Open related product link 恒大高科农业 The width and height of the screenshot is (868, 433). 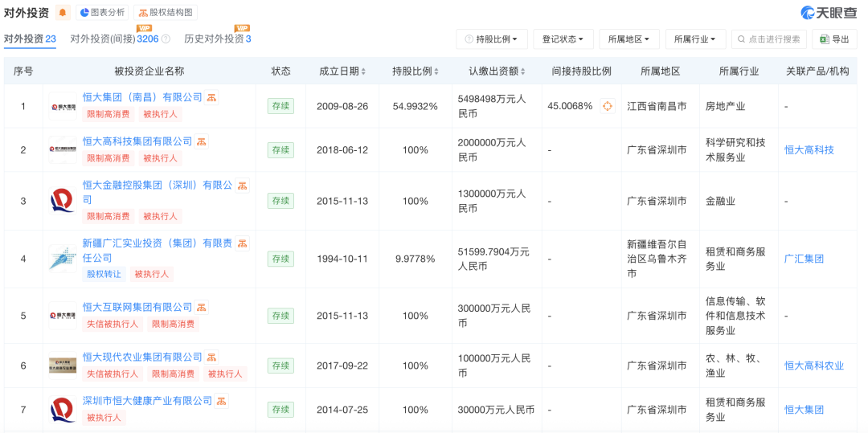[813, 366]
